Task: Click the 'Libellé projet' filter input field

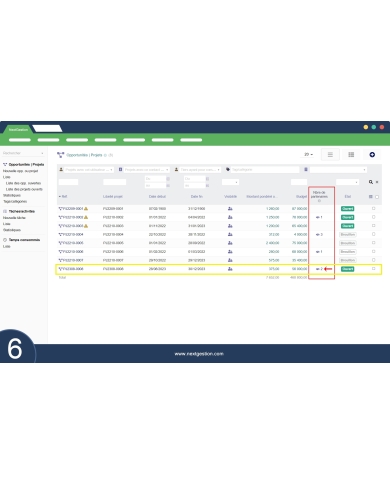Action: point(115,182)
